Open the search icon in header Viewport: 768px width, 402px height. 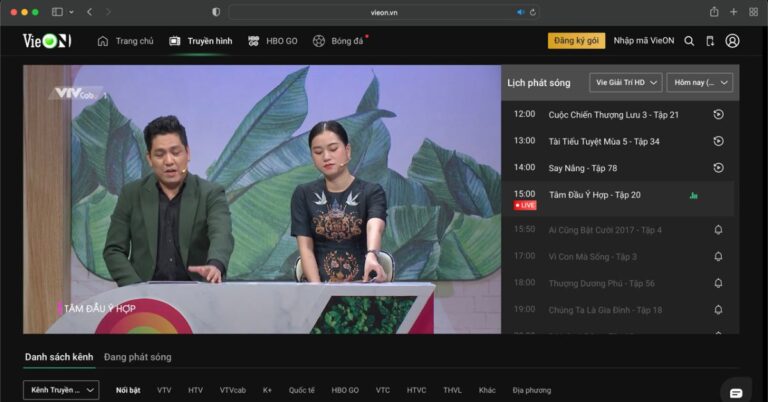coord(689,41)
